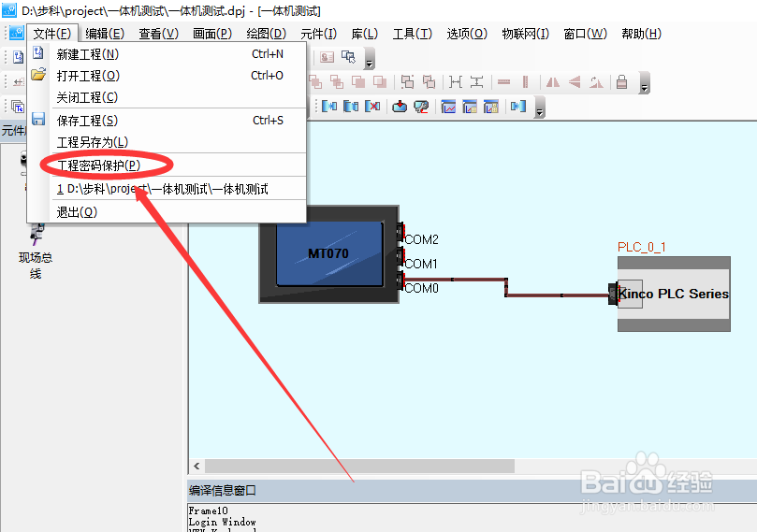Image resolution: width=757 pixels, height=532 pixels.
Task: Click the window select cursor toolbar icon
Action: (349, 57)
